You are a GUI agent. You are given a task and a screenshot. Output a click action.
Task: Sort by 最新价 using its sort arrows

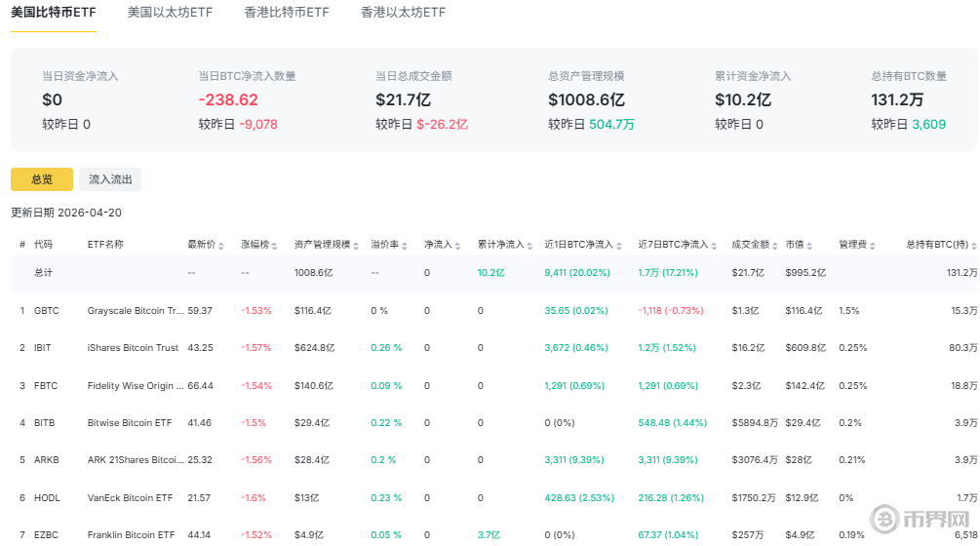pos(221,246)
